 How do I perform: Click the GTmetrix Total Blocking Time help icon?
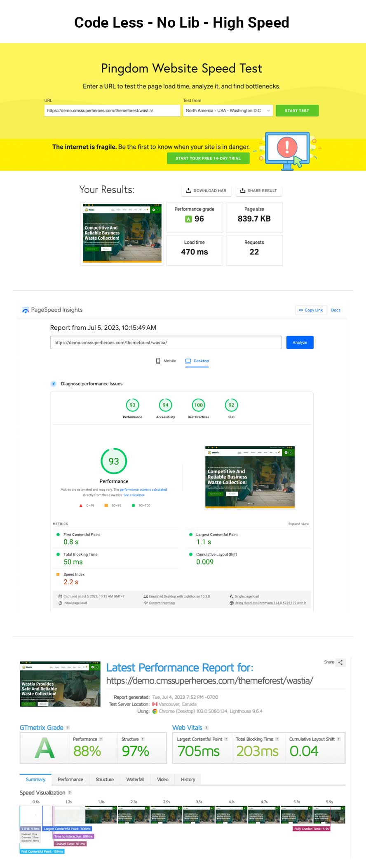(x=277, y=739)
